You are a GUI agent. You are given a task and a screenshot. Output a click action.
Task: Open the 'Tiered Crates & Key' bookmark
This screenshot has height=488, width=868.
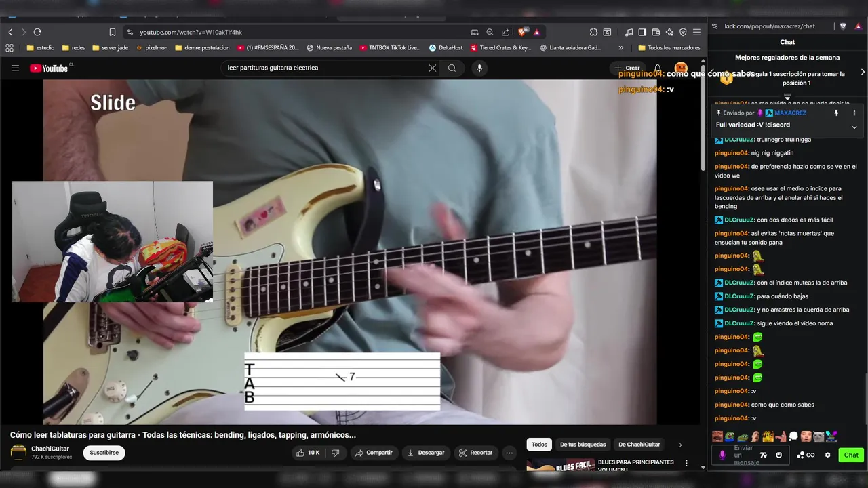[501, 48]
